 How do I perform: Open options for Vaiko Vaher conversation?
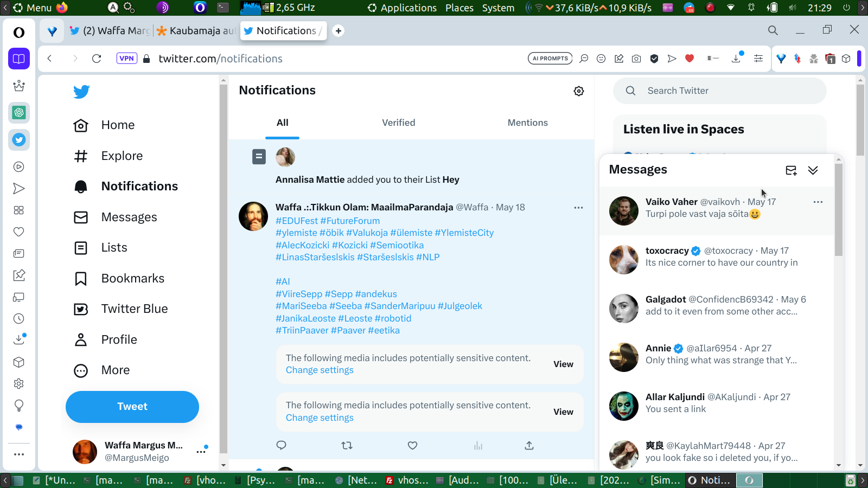[818, 202]
